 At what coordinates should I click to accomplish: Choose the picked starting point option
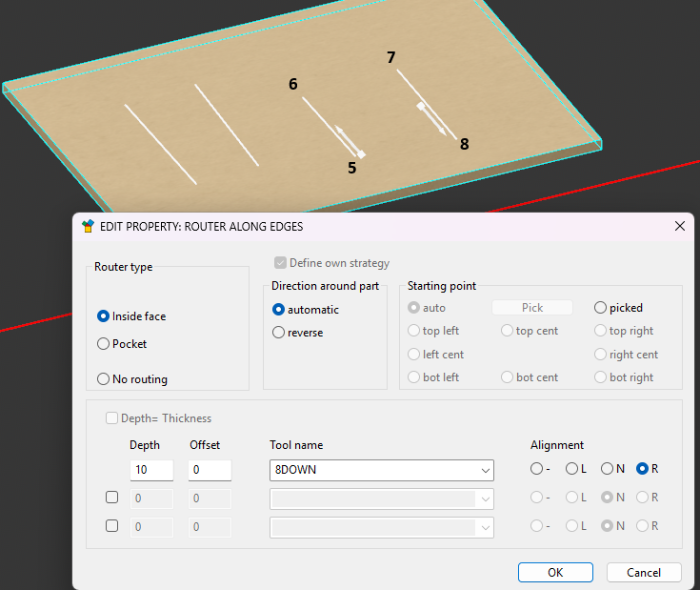tap(601, 308)
